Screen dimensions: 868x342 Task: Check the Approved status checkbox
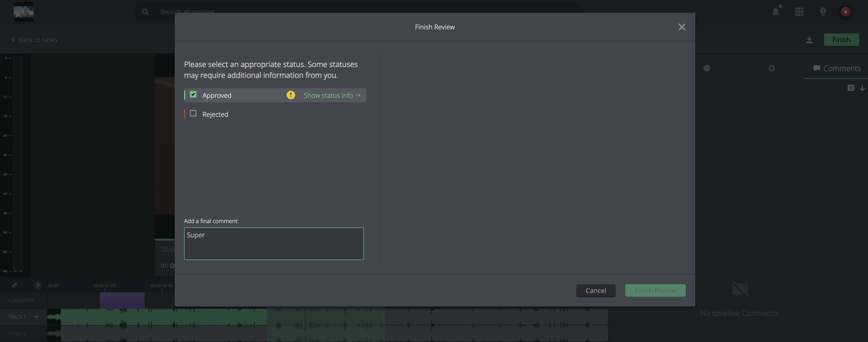click(193, 94)
